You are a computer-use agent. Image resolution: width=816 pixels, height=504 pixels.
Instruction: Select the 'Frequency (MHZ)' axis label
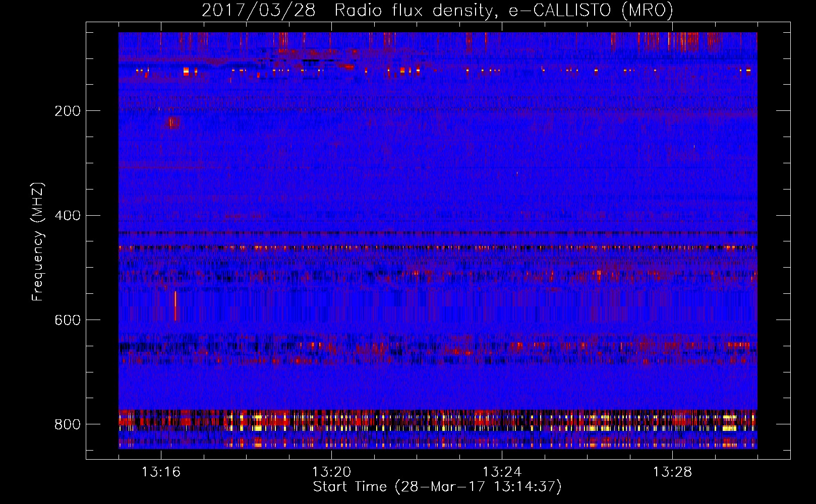(38, 242)
